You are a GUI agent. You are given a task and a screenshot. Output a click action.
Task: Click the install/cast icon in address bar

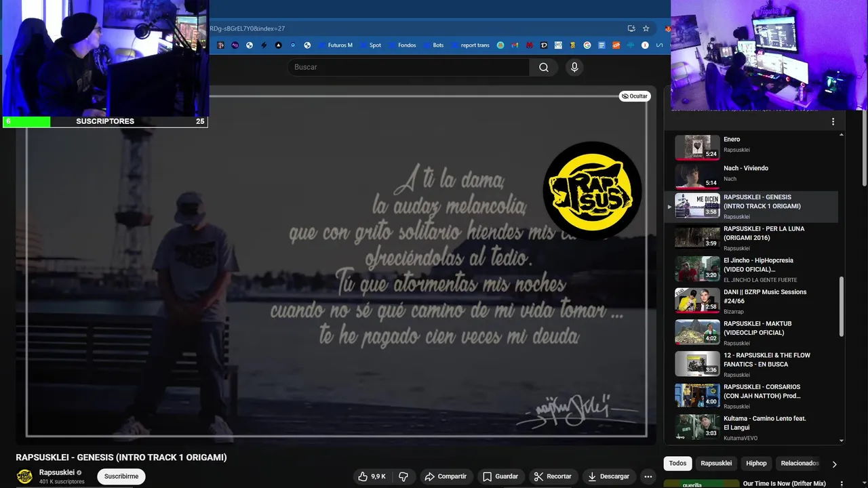[x=631, y=28]
